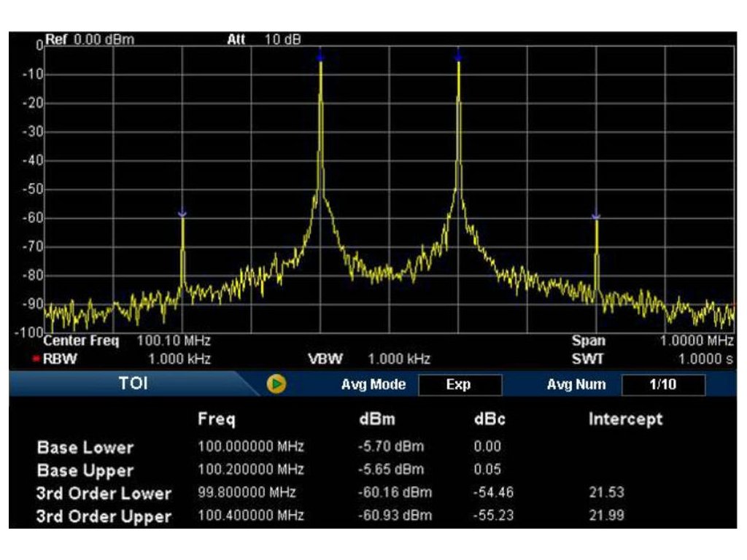Click the SWT value 1.0000 s
747x560 pixels.
pyautogui.click(x=705, y=359)
